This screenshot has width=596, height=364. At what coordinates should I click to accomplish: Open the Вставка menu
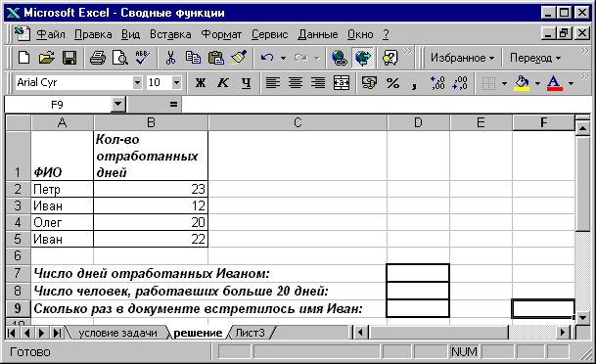pyautogui.click(x=170, y=34)
